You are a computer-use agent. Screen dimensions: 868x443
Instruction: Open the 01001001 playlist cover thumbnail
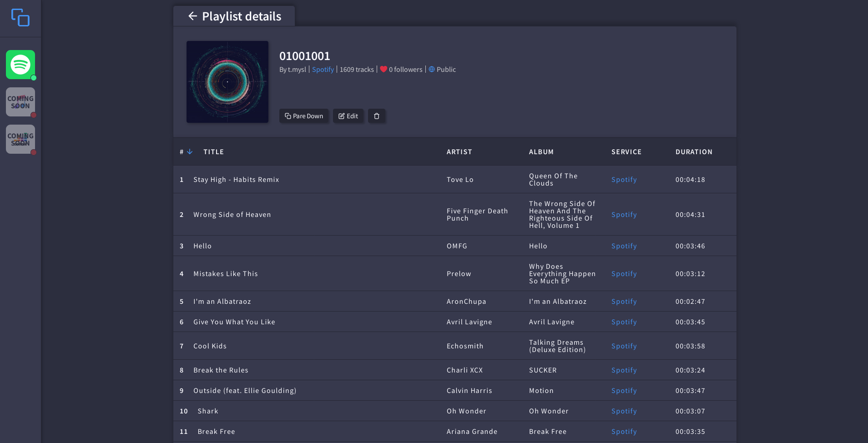(x=227, y=82)
